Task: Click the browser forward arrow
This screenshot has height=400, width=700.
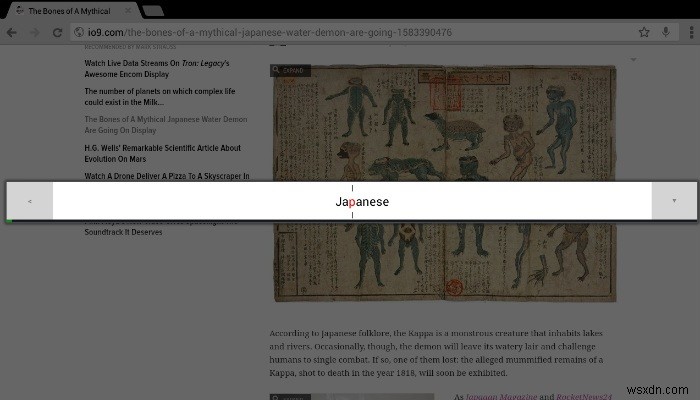Action: pyautogui.click(x=36, y=33)
